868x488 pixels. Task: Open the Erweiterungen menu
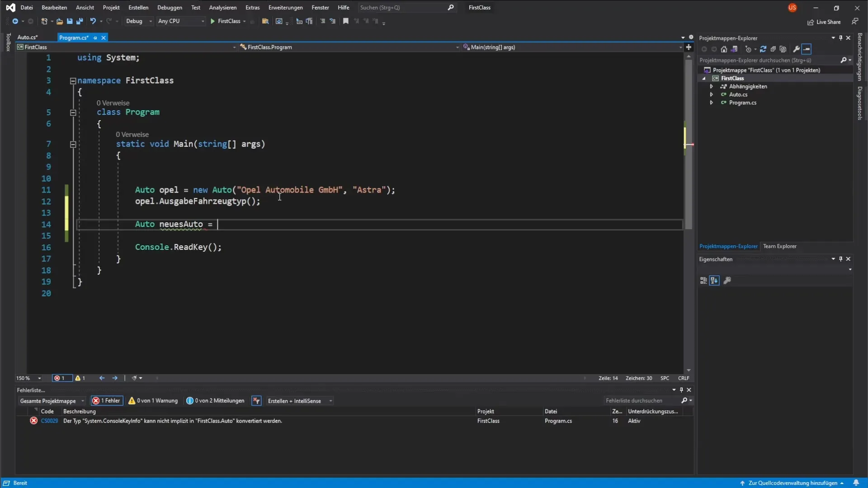(x=286, y=8)
